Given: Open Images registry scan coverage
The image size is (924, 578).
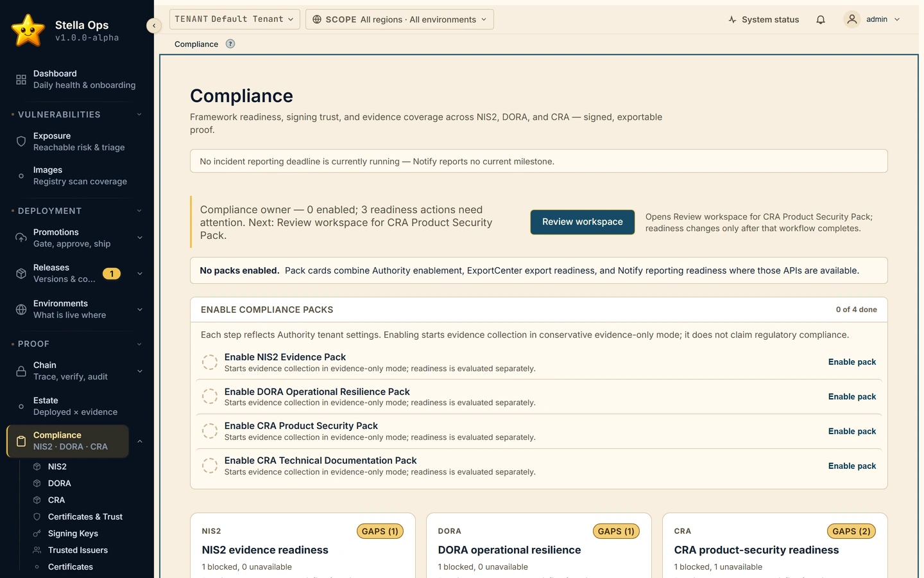Looking at the screenshot, I should tap(77, 176).
